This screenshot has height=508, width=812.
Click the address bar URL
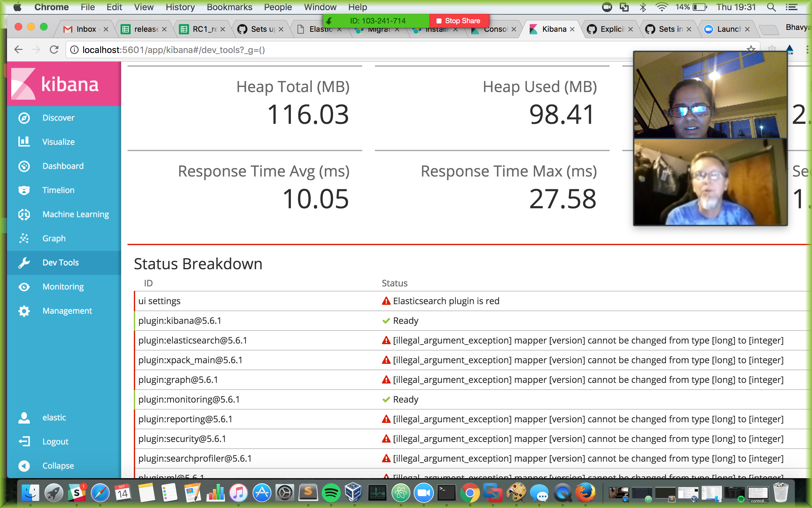[174, 50]
